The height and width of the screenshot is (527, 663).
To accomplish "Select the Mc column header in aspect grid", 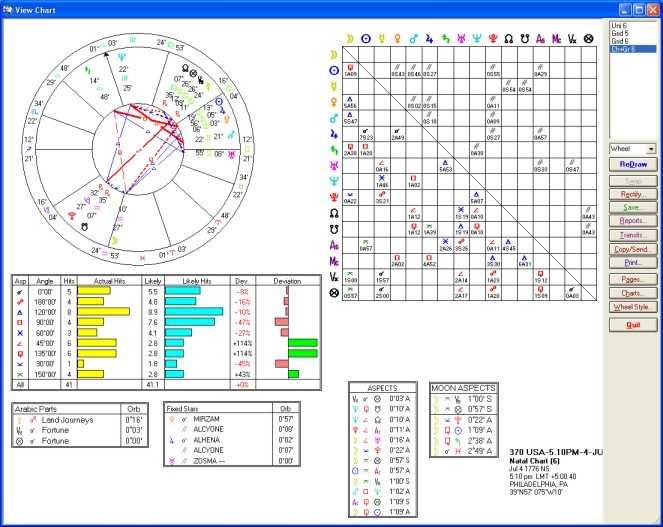I will tap(556, 39).
